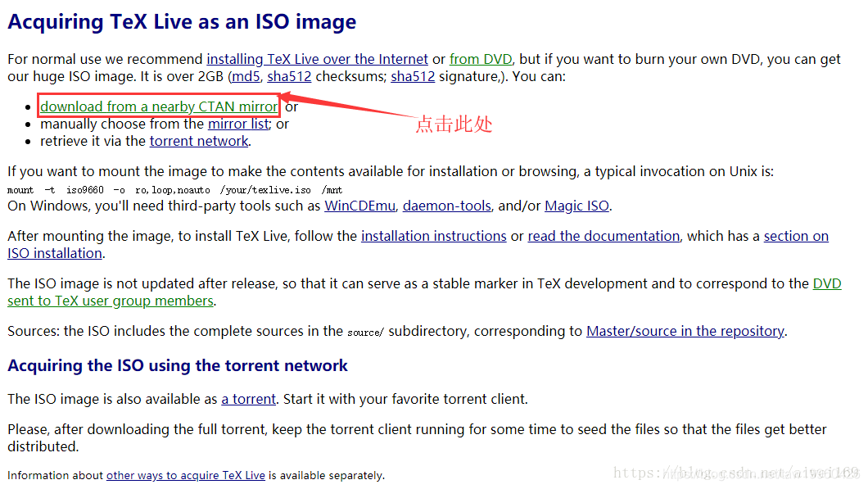Open the sha512 signature link

413,76
